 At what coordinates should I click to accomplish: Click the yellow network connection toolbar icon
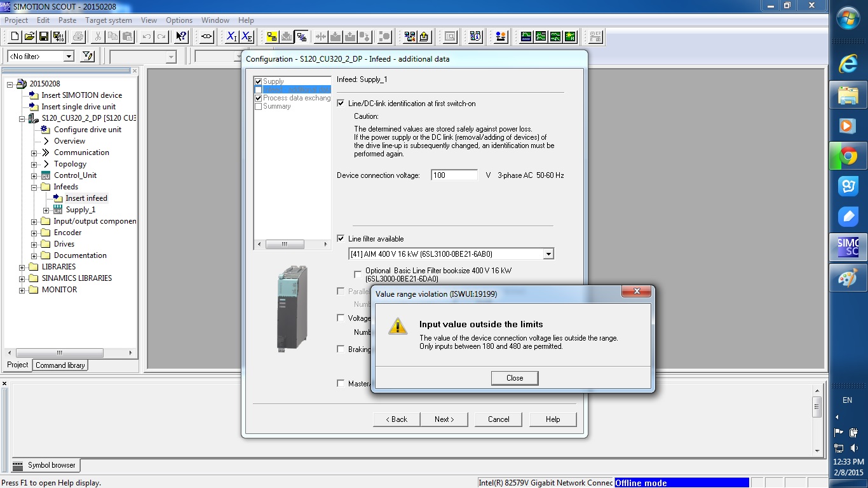(x=272, y=37)
